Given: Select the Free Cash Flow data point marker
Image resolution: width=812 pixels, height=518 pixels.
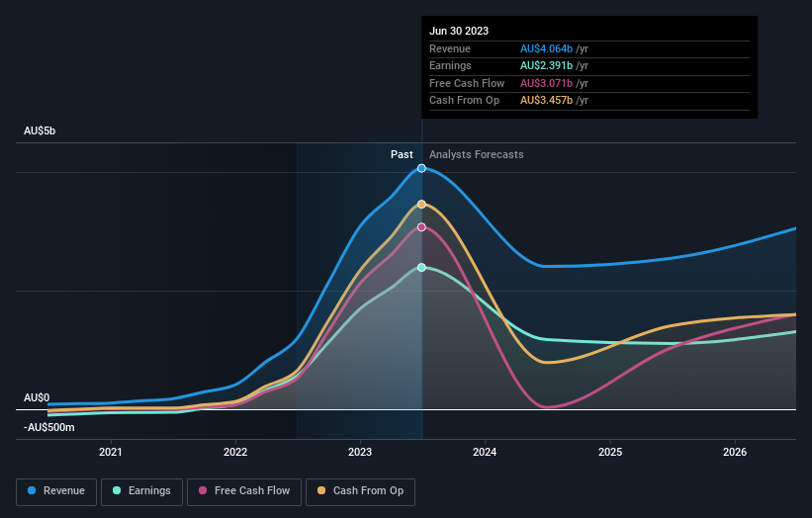Looking at the screenshot, I should [421, 227].
